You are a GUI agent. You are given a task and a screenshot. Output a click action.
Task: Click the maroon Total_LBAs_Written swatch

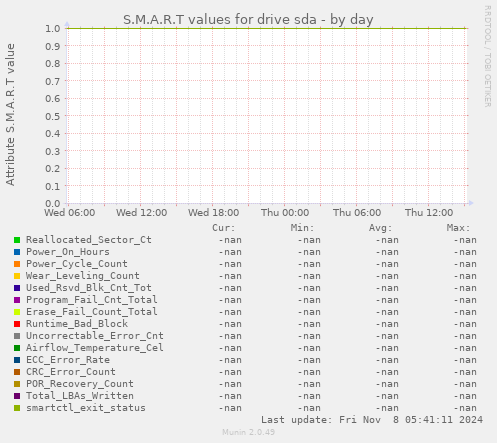coord(17,396)
